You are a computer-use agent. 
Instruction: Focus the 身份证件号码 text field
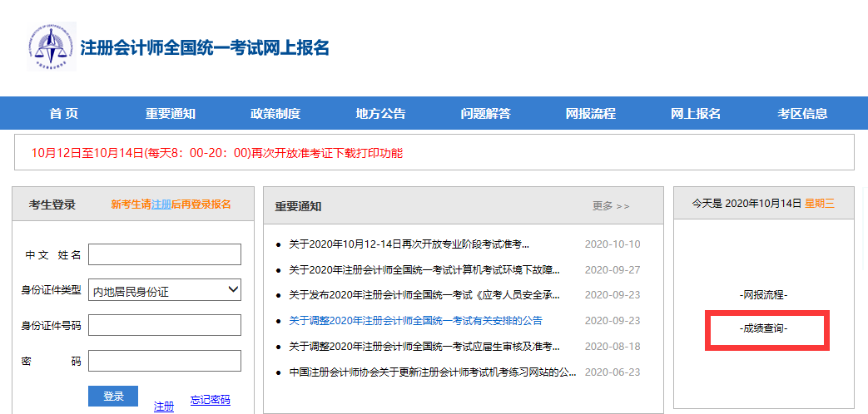(x=165, y=325)
